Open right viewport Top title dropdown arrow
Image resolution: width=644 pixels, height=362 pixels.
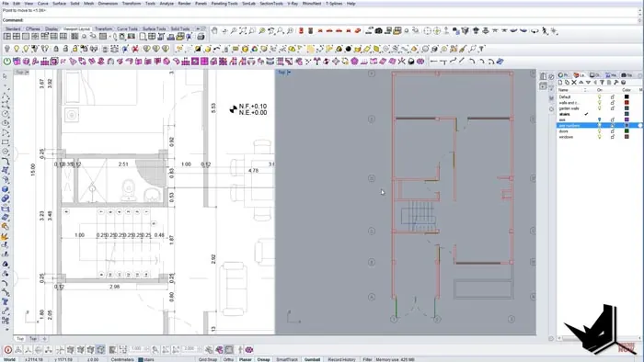tap(289, 73)
